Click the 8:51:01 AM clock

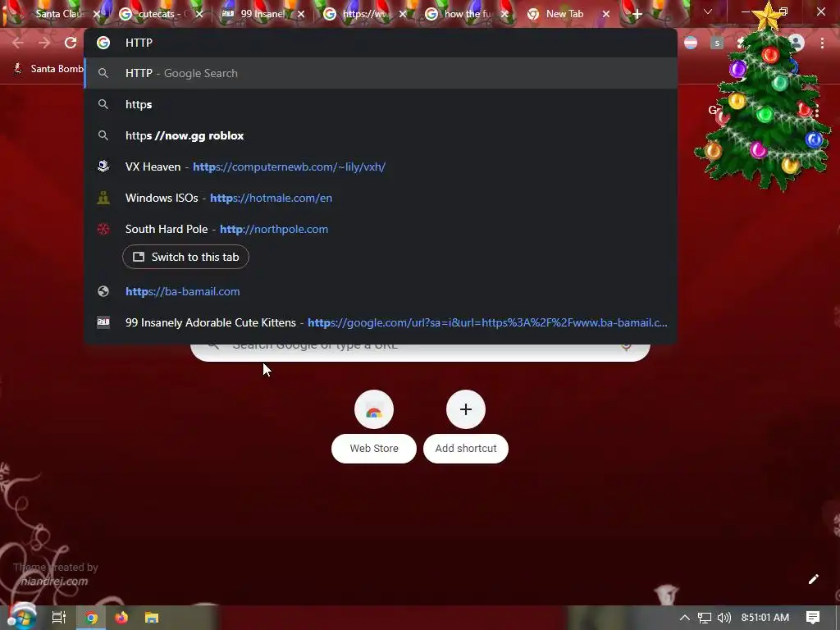(765, 618)
